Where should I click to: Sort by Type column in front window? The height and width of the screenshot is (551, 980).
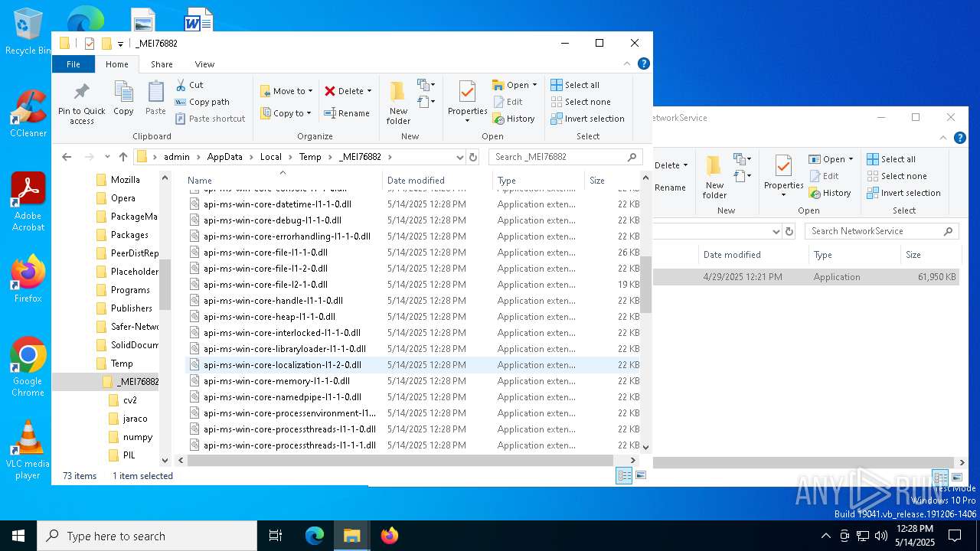click(538, 181)
